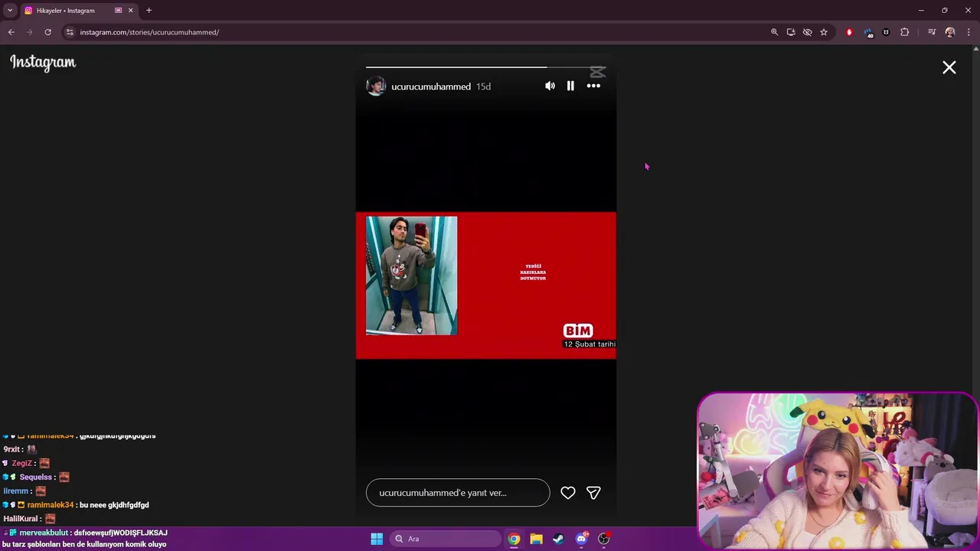Open the Extensions puzzle menu
This screenshot has height=551, width=980.
coord(904,32)
